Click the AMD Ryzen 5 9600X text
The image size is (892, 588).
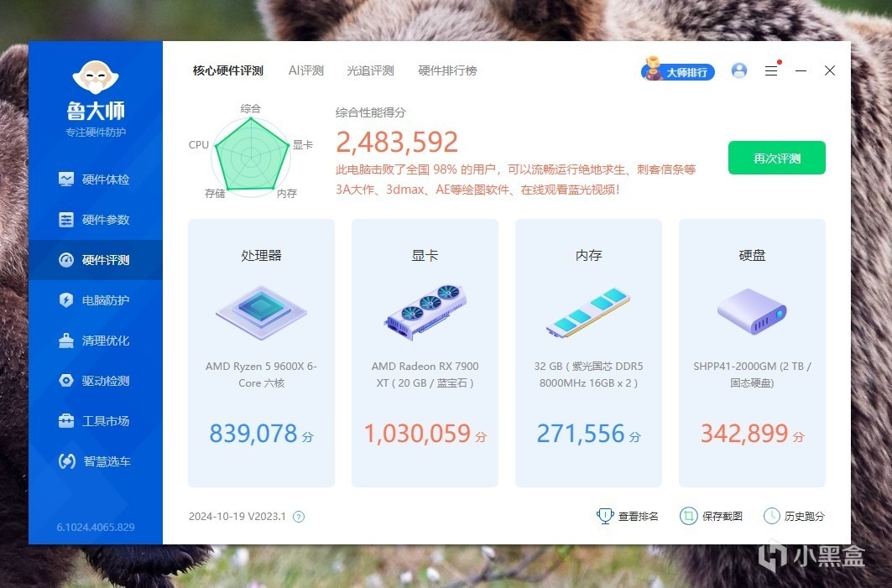click(261, 374)
